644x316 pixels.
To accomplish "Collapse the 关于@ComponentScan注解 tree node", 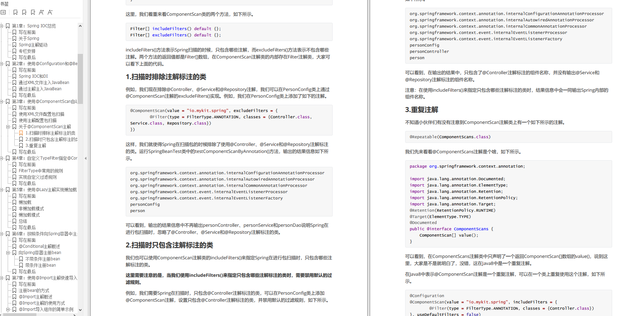I will (8, 127).
